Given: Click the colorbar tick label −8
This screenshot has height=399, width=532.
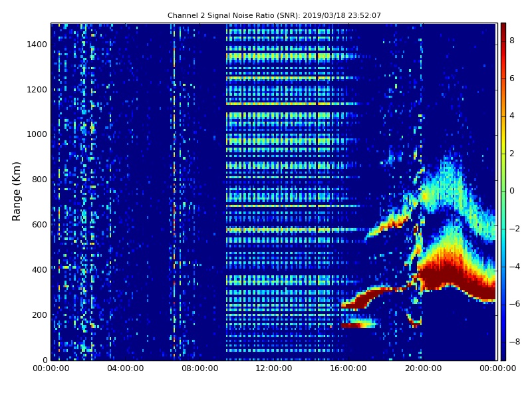Looking at the screenshot, I should coord(514,342).
